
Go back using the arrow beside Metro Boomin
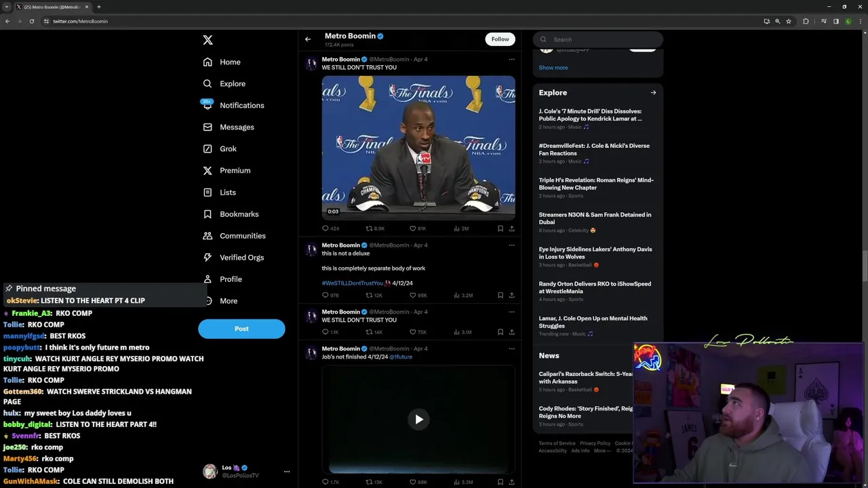[308, 39]
